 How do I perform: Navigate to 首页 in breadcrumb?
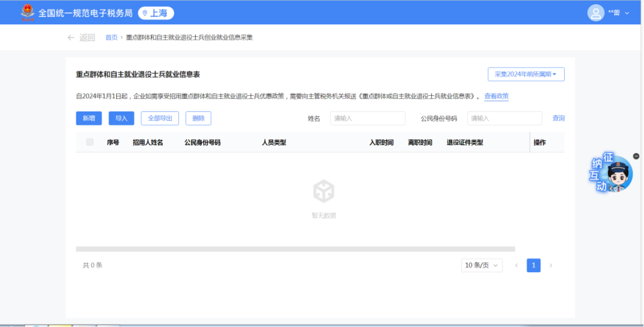click(112, 38)
